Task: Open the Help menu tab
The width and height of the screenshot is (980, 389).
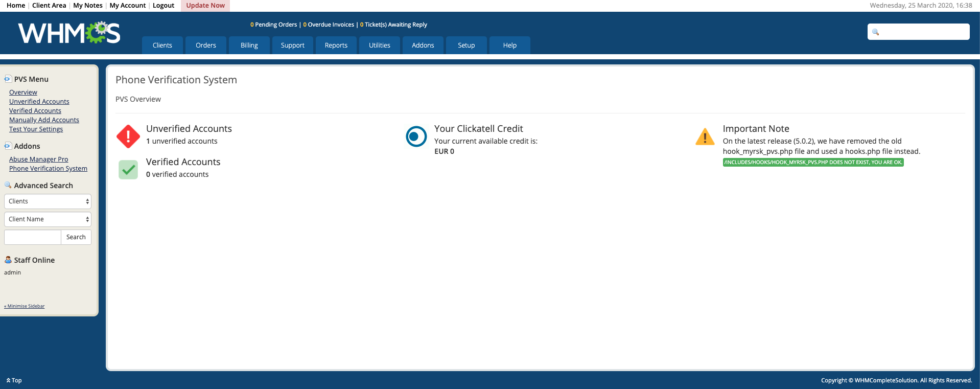Action: point(510,45)
